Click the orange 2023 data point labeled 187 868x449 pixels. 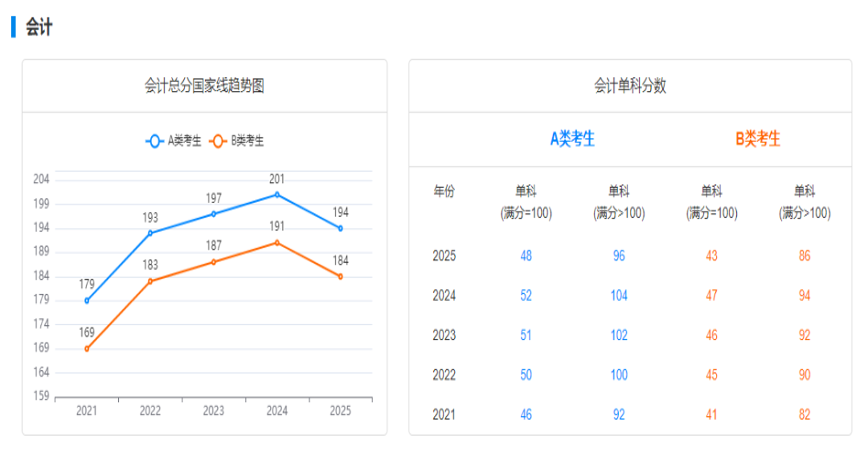click(213, 262)
